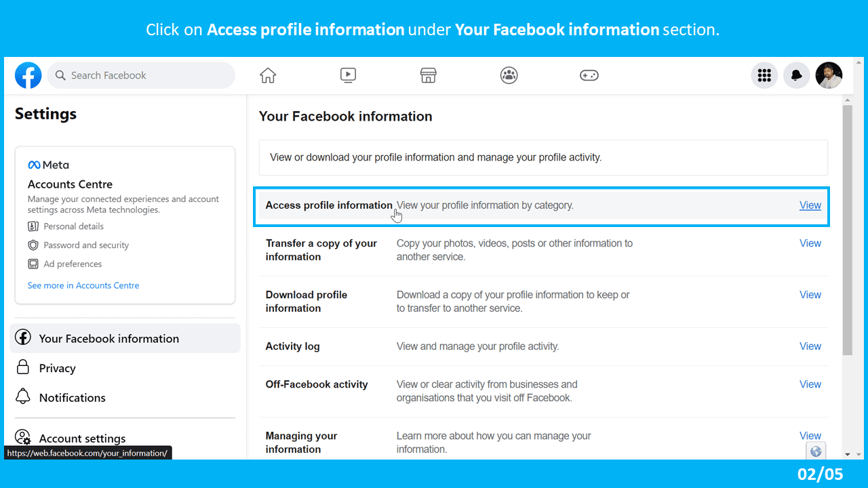Open the Gaming icon
The image size is (868, 488).
pos(589,75)
